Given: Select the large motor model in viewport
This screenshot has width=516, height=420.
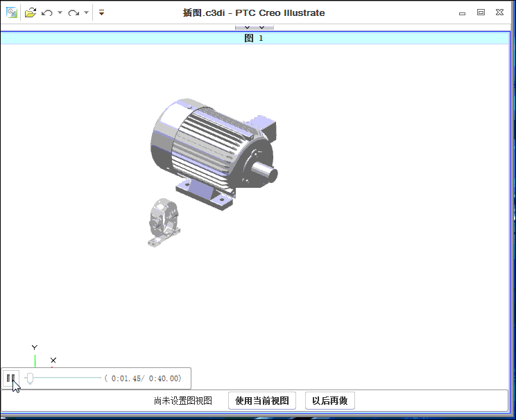Looking at the screenshot, I should 214,154.
